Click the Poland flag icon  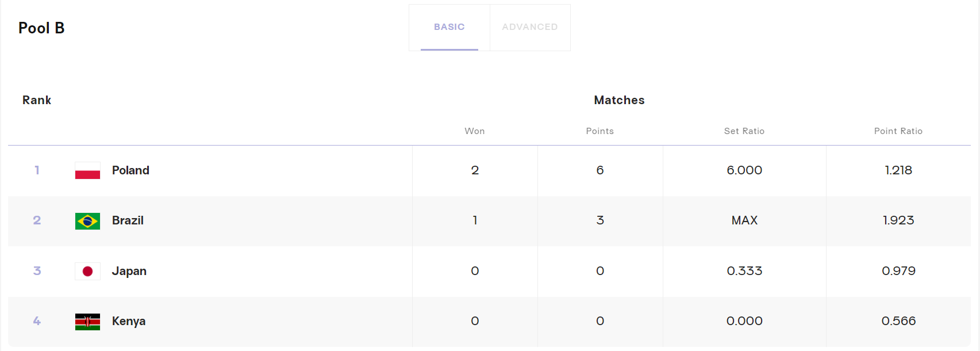tap(87, 170)
